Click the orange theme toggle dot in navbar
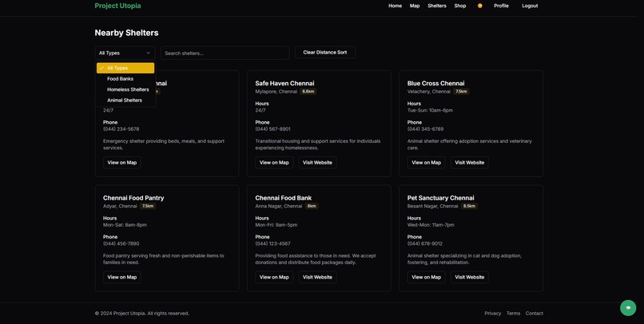Screen dimensions: 644x324 point(479,6)
